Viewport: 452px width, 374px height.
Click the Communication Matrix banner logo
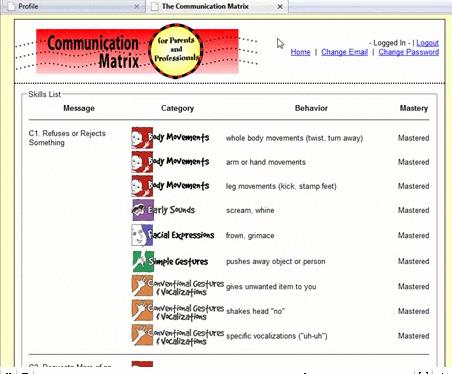137,51
